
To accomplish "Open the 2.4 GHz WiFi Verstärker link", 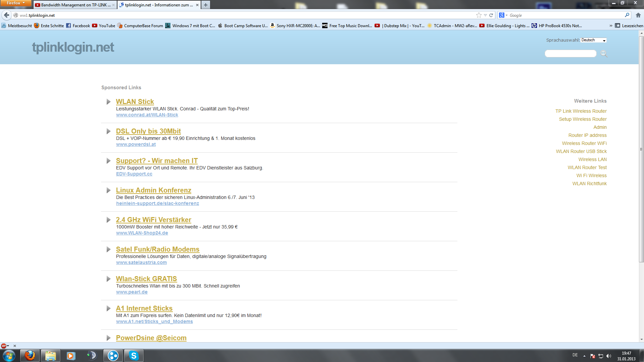I will [x=153, y=220].
